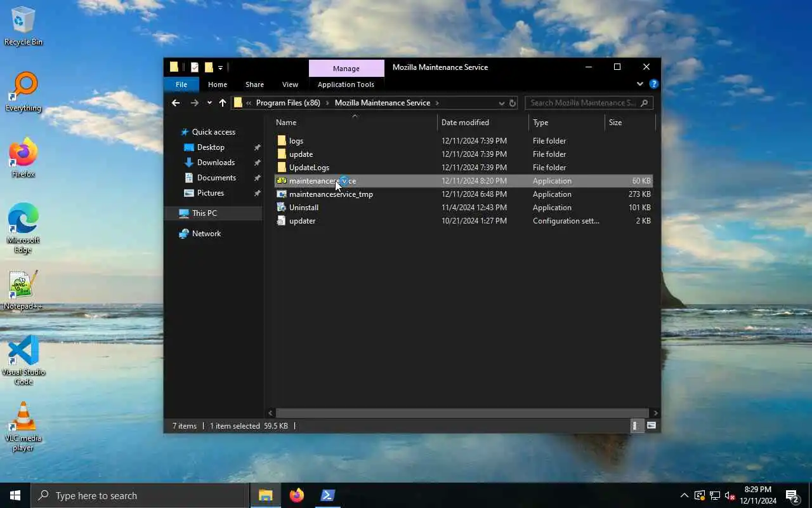Click the Forward navigation arrow
The image size is (812, 508).
(x=194, y=103)
